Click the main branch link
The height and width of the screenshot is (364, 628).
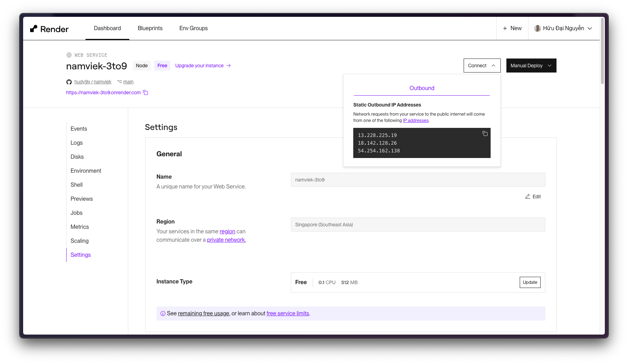coord(128,82)
